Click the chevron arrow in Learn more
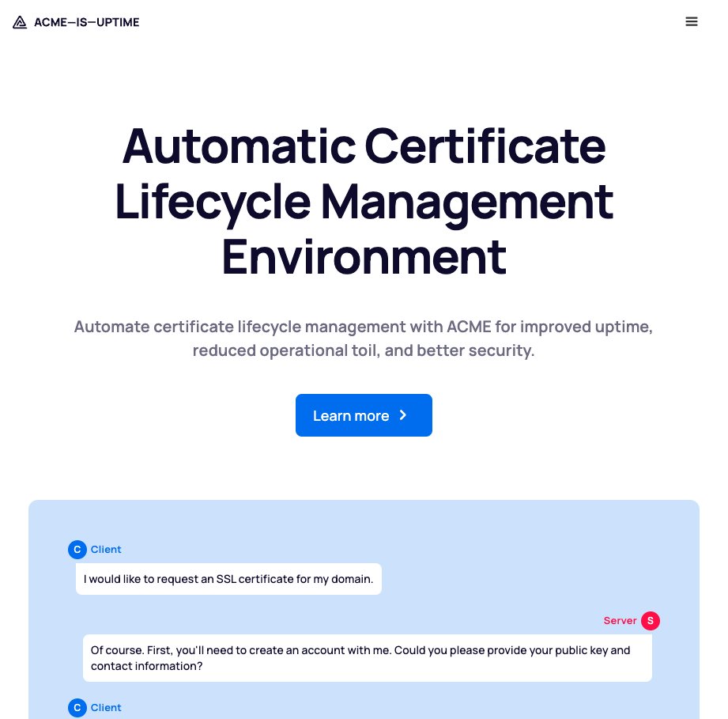The image size is (728, 719). (x=403, y=415)
